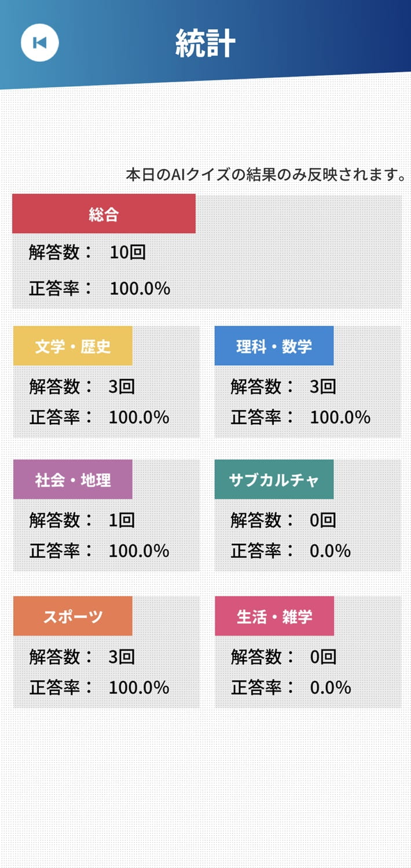
Task: Select the スポーツ orange category badge
Action: point(72,616)
